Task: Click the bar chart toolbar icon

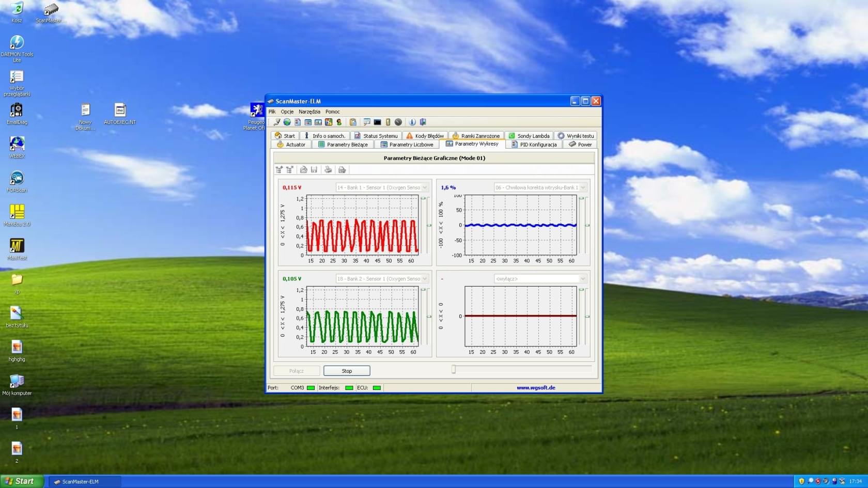Action: pos(318,122)
